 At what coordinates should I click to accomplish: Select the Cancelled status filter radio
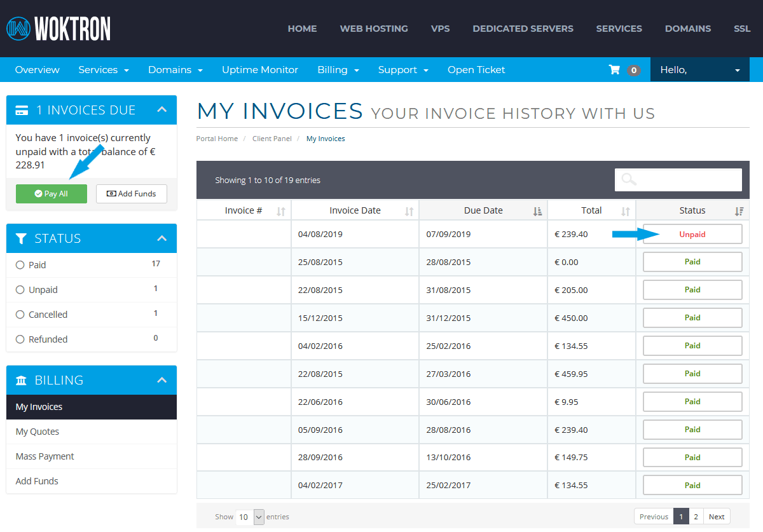pos(20,315)
